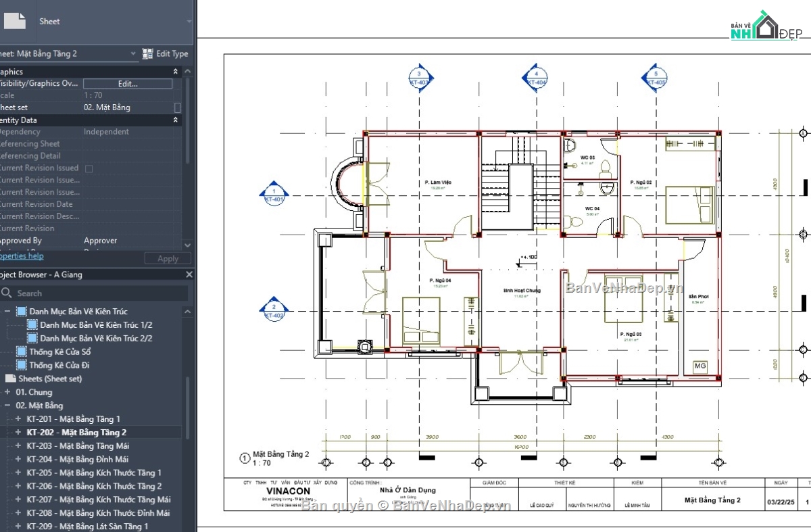Expand 'KT-203 - Mặt Bằng Tầng Mái' node
811x532 pixels.
tap(18, 446)
